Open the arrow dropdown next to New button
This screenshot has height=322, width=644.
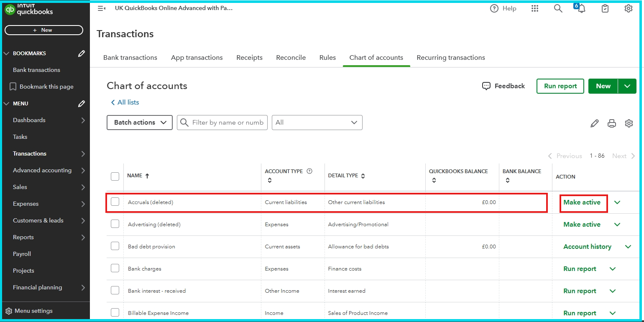(627, 86)
